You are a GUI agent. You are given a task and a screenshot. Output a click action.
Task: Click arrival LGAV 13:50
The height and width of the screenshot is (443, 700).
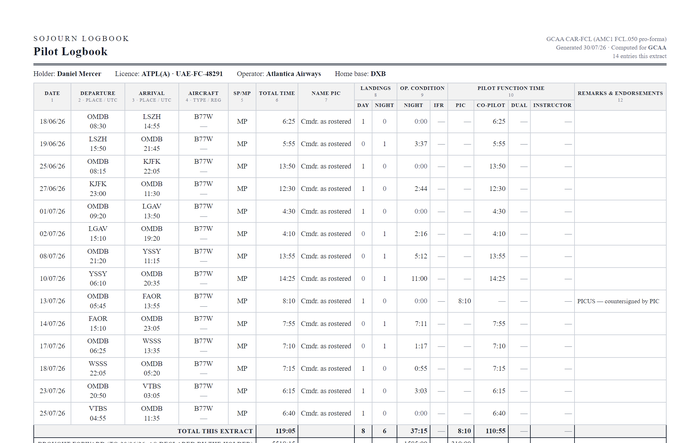pos(152,211)
